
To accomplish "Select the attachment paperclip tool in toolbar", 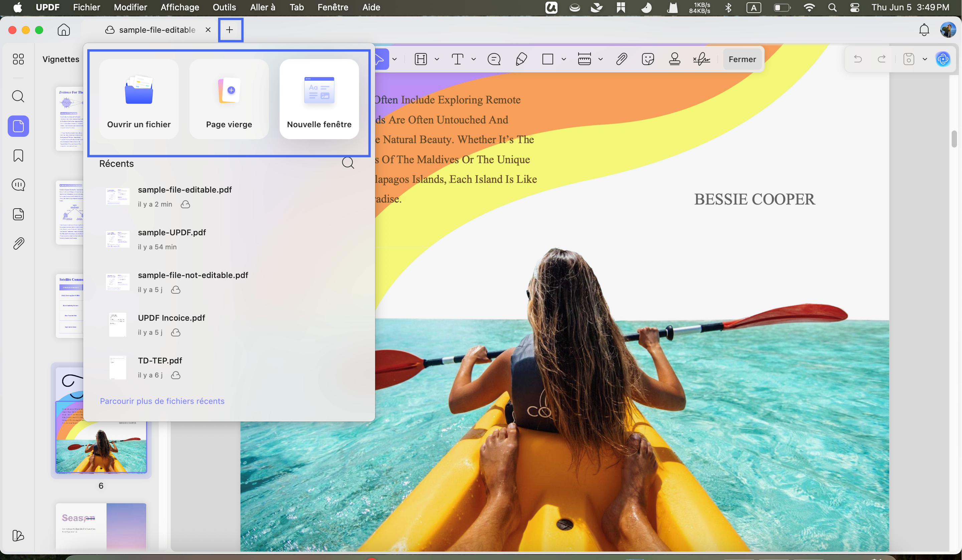I will click(622, 59).
